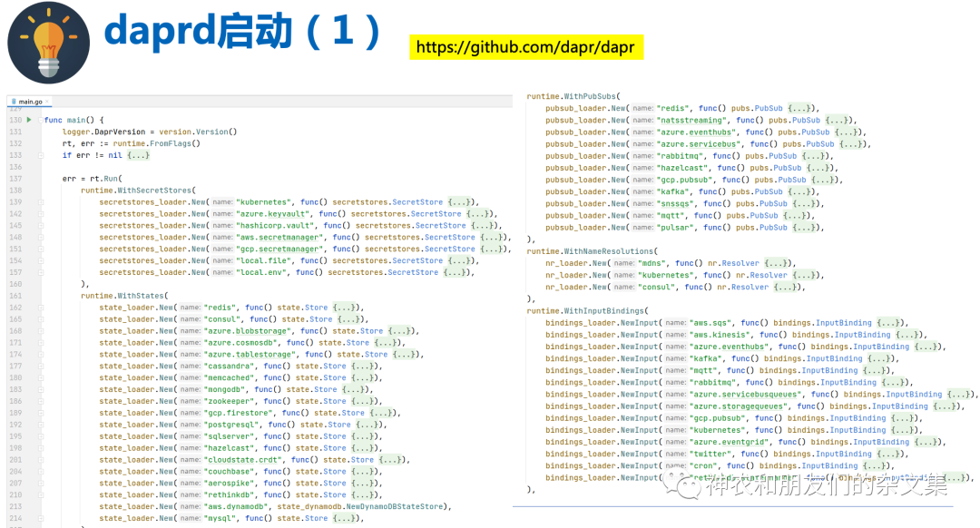Select the main.go file tab
The image size is (980, 528).
[29, 102]
